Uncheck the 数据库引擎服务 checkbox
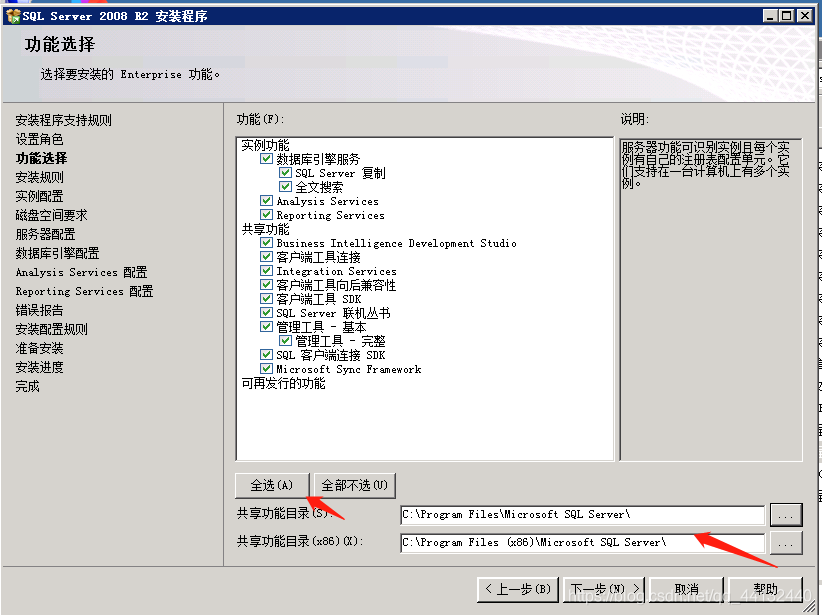This screenshot has height=615, width=822. pos(266,158)
